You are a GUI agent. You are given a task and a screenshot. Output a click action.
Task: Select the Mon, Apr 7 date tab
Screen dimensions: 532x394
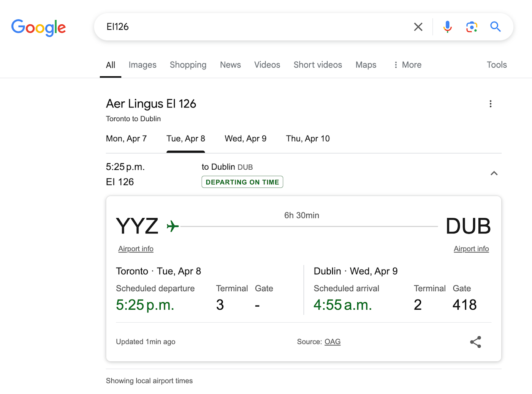click(x=126, y=139)
